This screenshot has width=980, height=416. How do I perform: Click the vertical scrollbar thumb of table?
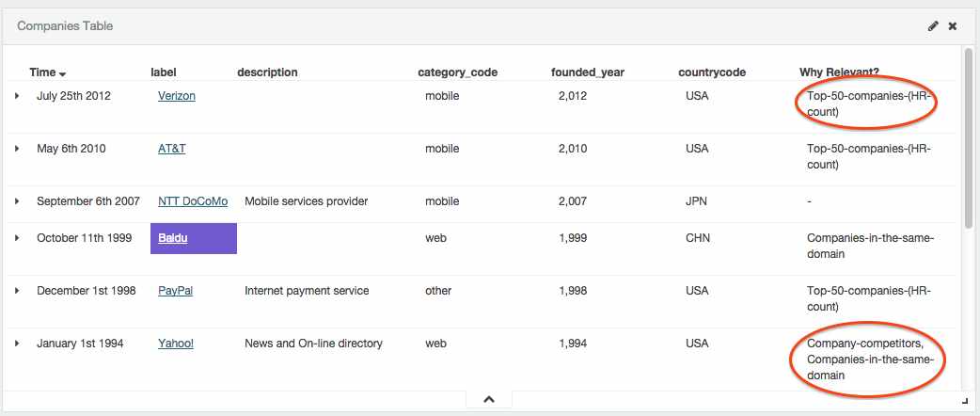point(969,139)
